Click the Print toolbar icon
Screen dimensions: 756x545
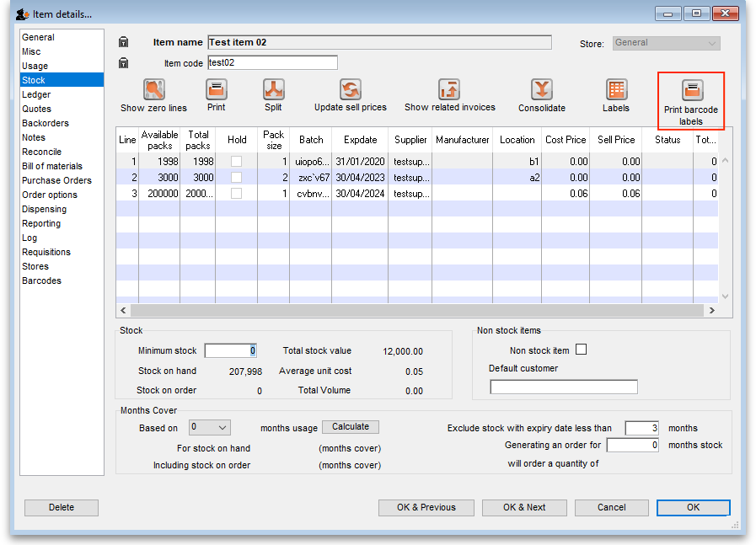217,90
